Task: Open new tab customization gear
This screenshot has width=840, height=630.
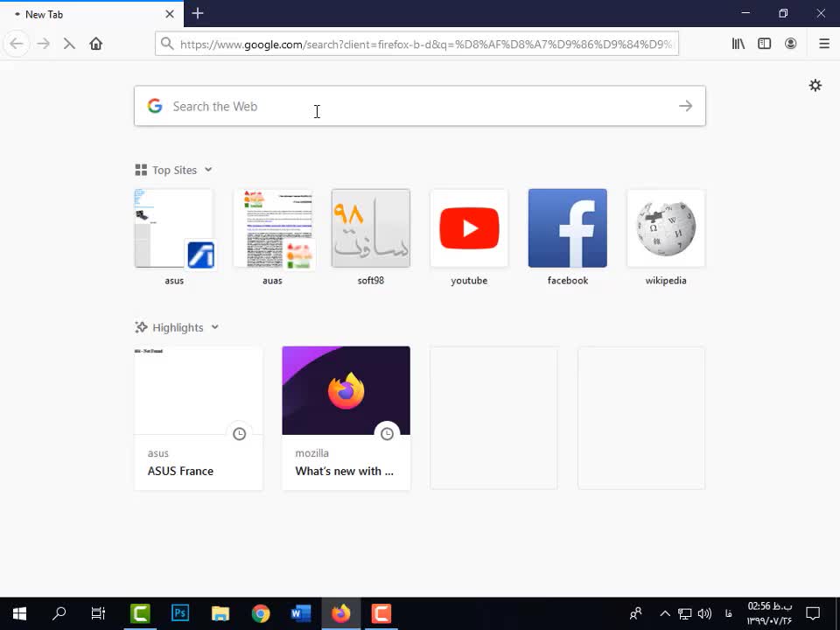Action: click(x=815, y=85)
